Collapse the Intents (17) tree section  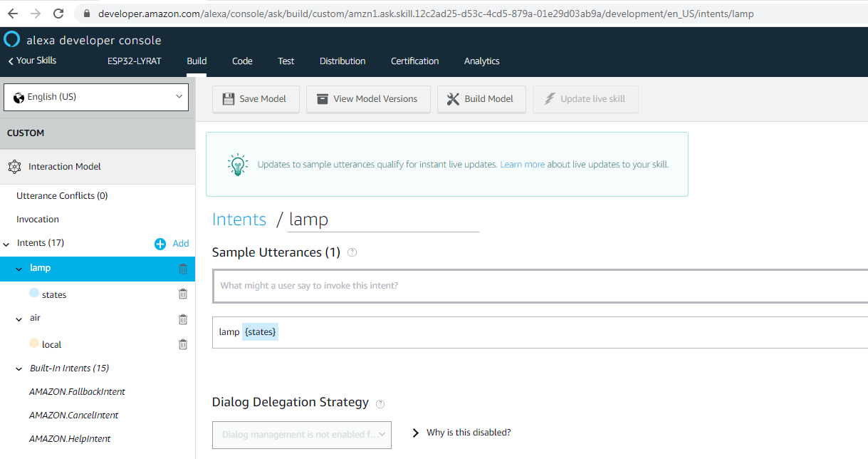point(6,244)
